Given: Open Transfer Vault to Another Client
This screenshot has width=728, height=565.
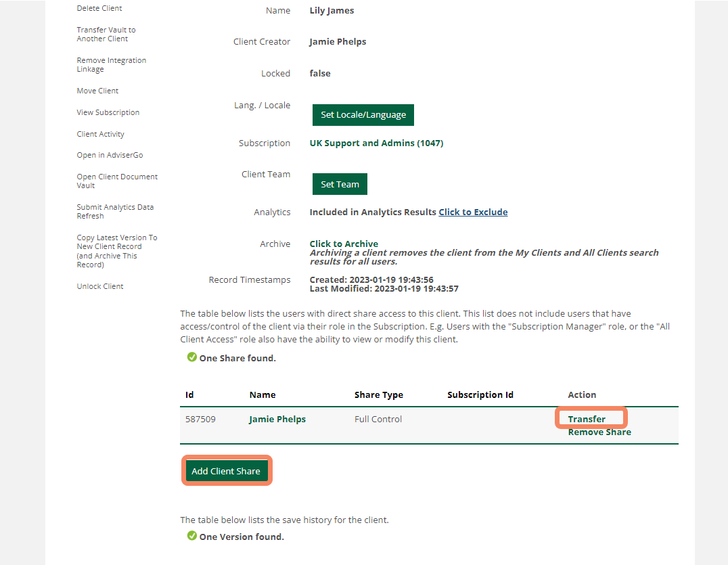Looking at the screenshot, I should click(x=106, y=35).
